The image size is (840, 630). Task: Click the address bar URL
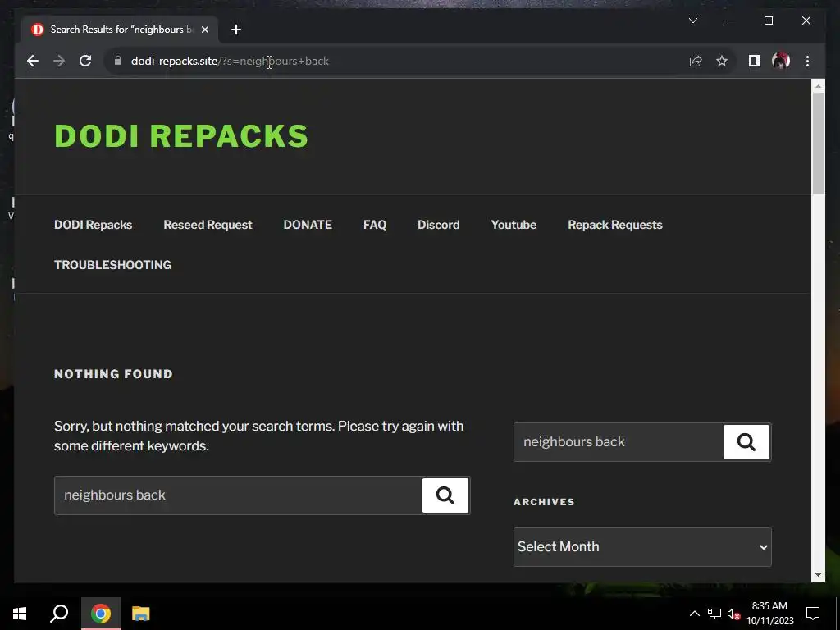coord(230,61)
